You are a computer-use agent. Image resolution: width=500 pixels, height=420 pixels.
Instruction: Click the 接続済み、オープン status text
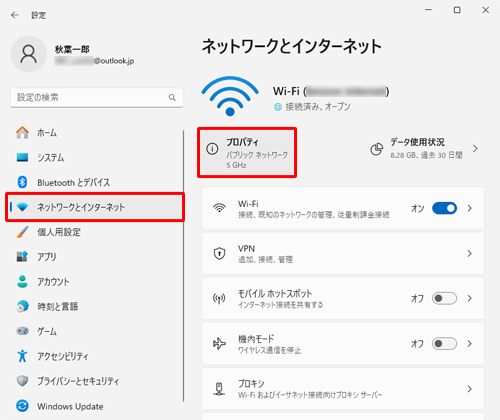pos(318,107)
